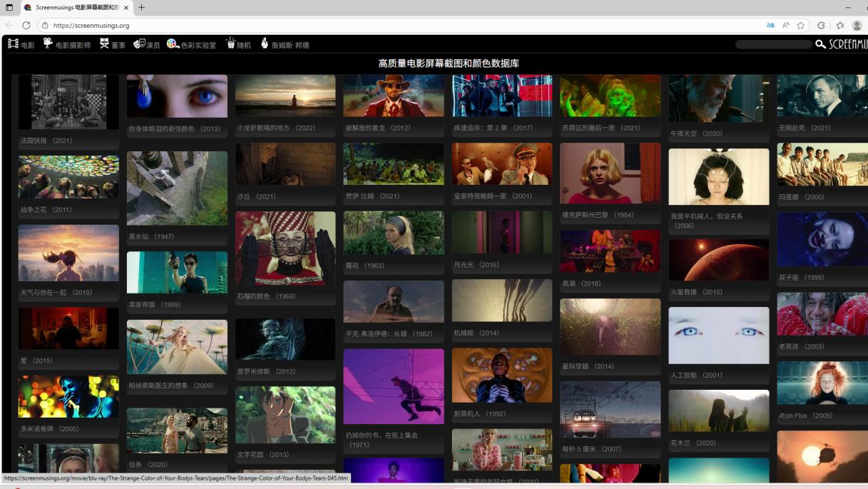Open the 贾伊·比姆 (2021) thumbnail
This screenshot has width=868, height=489.
[394, 163]
